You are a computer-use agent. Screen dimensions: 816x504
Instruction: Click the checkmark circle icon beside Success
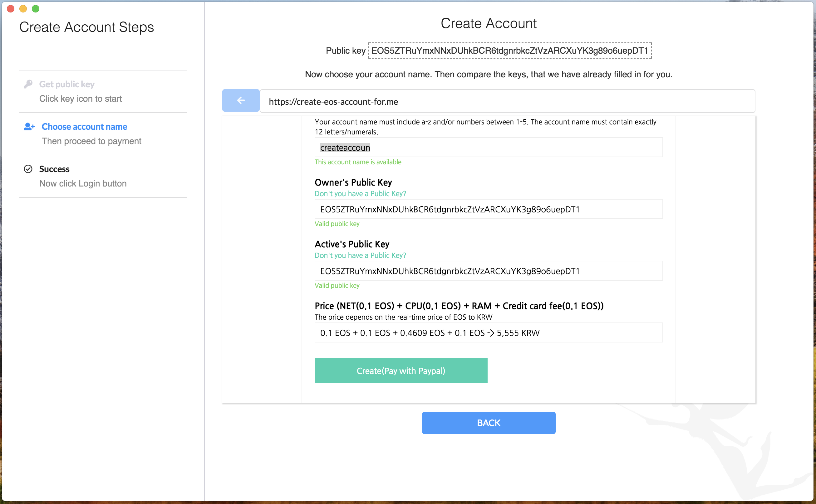[28, 169]
